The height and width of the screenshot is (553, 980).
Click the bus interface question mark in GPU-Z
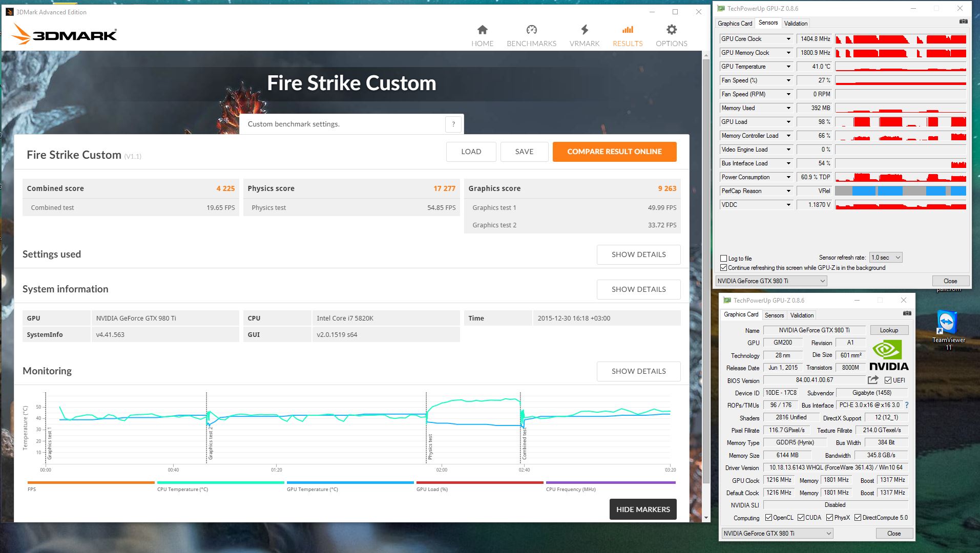[907, 405]
